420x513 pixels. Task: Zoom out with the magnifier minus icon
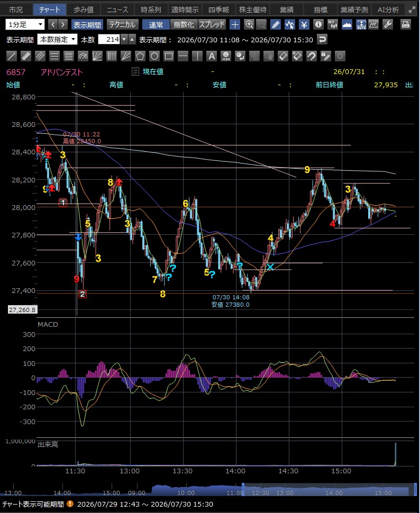[x=261, y=24]
